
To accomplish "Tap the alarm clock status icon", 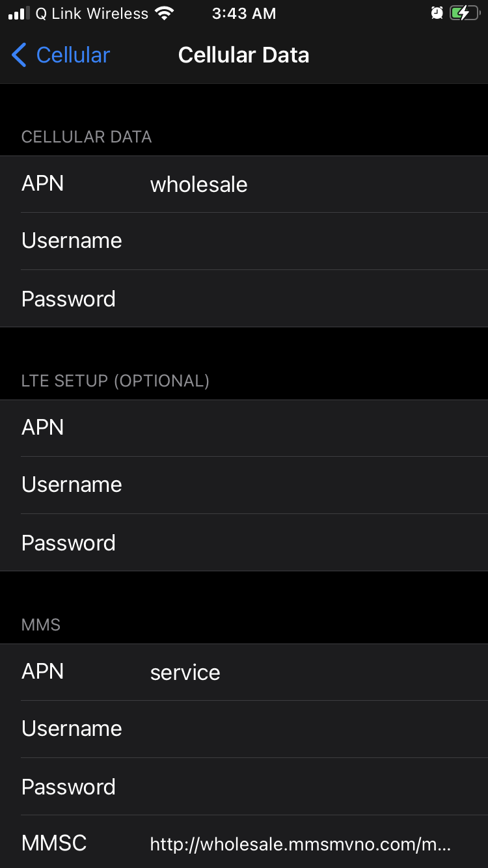I will 437,14.
